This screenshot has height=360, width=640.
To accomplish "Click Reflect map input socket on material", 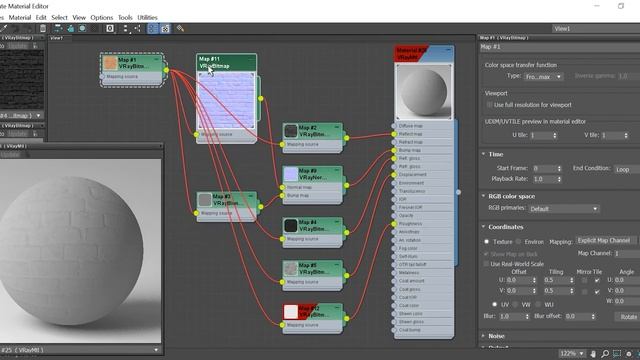I will point(393,134).
